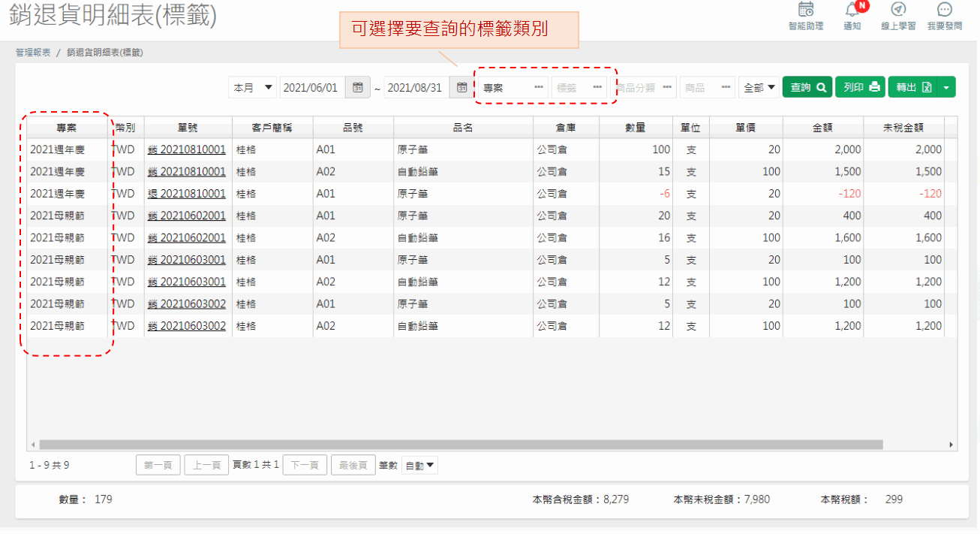Open the 專案 tag category selector dots
The image size is (980, 534).
pyautogui.click(x=539, y=87)
